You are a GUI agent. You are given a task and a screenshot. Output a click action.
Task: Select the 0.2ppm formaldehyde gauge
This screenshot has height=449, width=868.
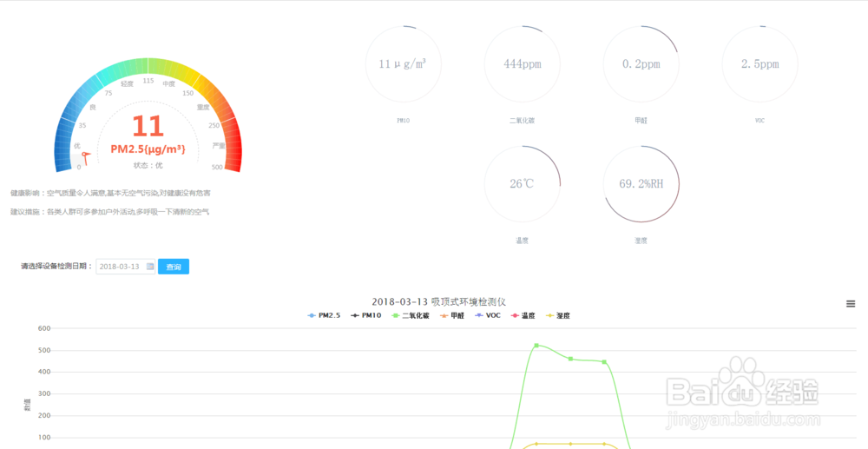(641, 64)
